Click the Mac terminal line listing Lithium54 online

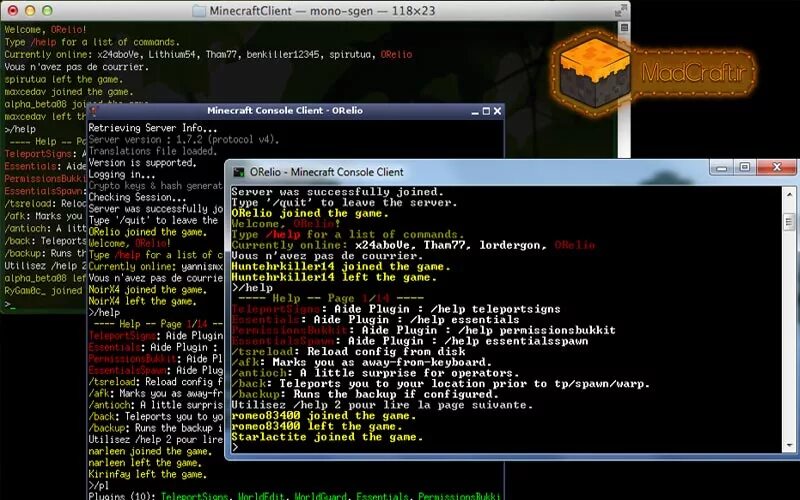[x=208, y=54]
